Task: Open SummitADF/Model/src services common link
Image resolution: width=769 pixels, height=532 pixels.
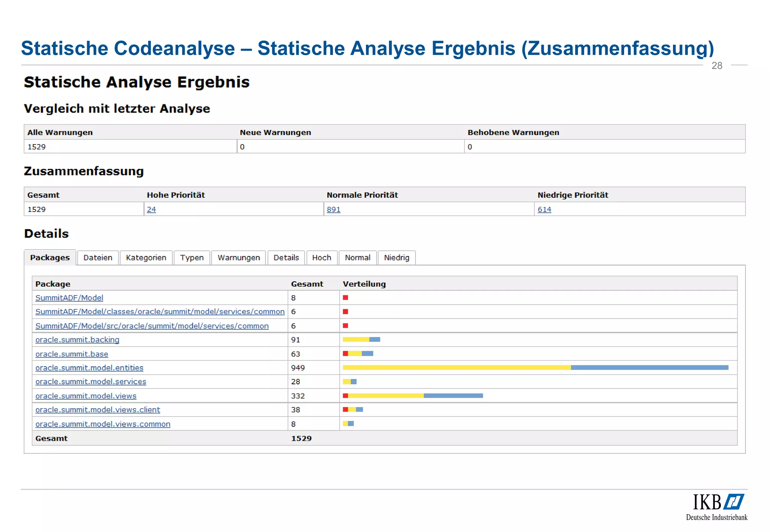Action: click(x=152, y=326)
